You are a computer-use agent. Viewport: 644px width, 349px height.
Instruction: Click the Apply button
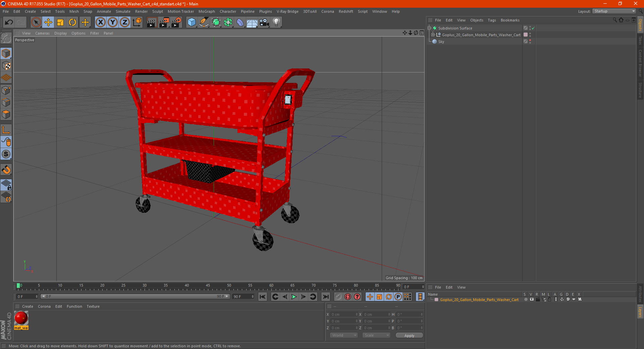(409, 336)
